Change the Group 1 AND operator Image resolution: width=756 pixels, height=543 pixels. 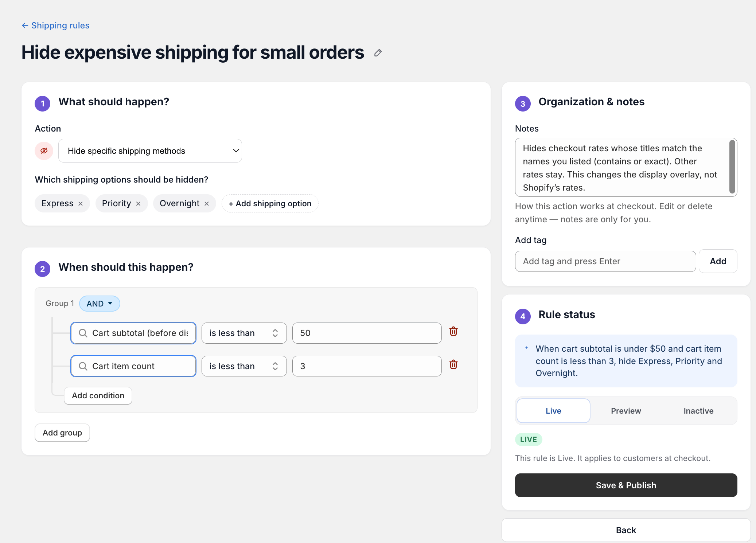pos(100,304)
